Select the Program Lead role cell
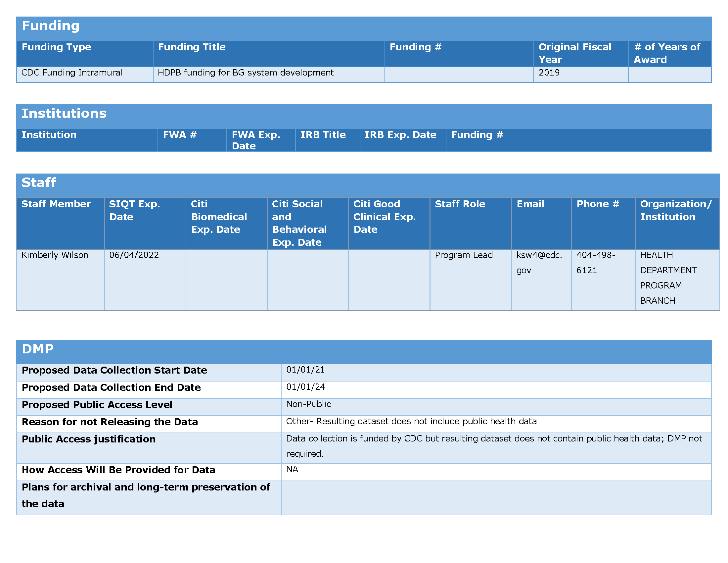This screenshot has width=728, height=563. 464,255
